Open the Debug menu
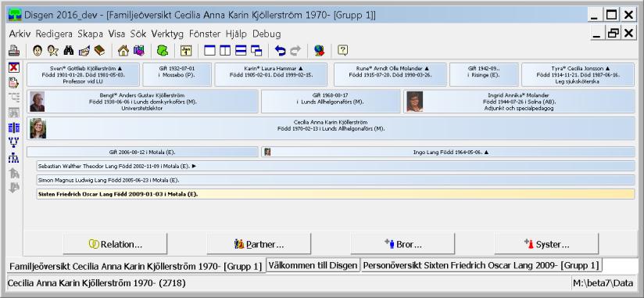Viewport: 644px width, 298px height. click(x=267, y=34)
